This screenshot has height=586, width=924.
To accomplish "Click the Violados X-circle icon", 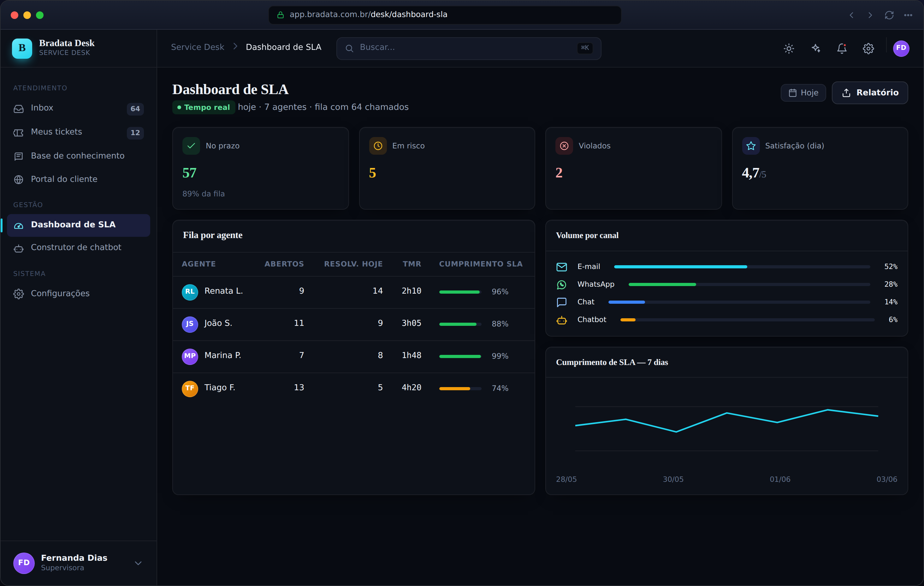I will (564, 146).
